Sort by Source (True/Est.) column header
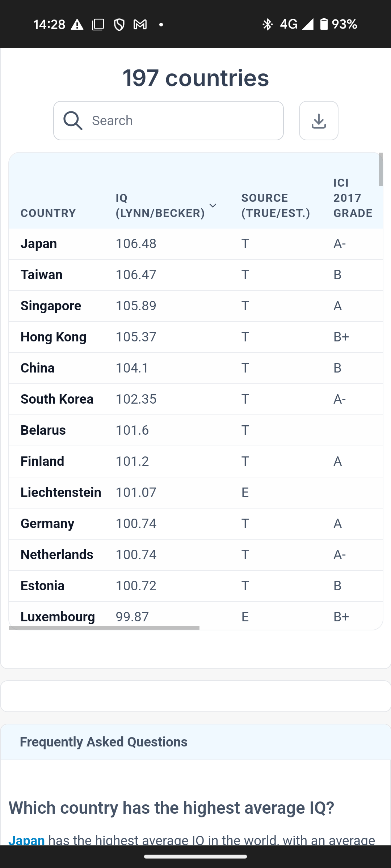The image size is (391, 868). tap(276, 205)
